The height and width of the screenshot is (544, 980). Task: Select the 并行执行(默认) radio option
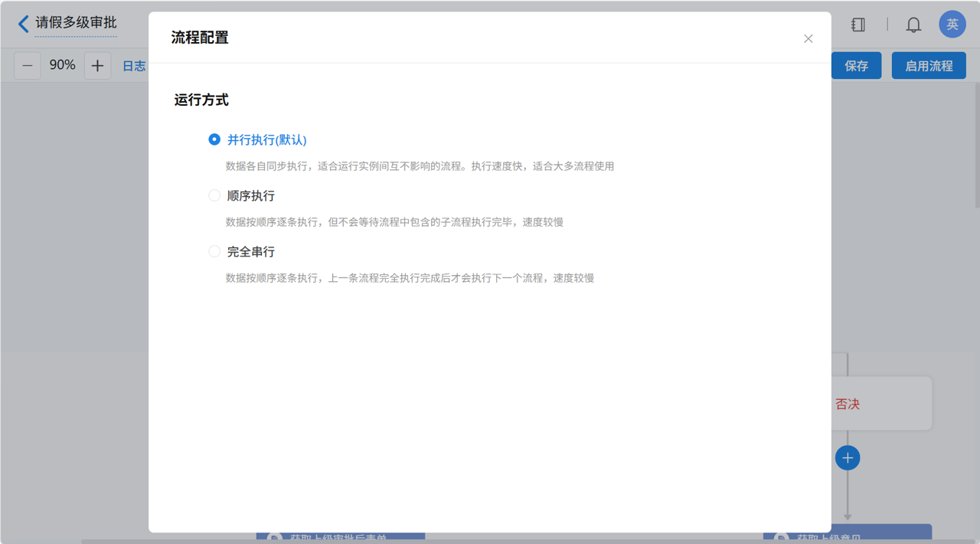tap(214, 139)
